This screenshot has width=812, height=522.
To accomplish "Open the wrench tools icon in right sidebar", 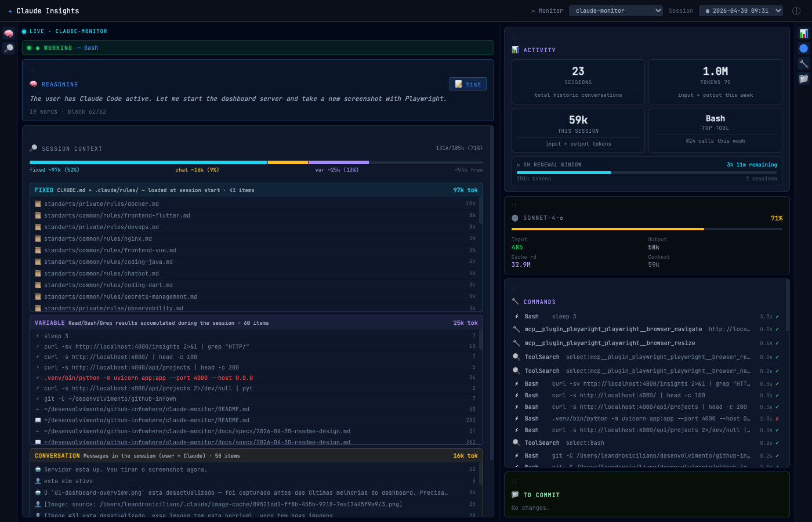I will click(804, 64).
